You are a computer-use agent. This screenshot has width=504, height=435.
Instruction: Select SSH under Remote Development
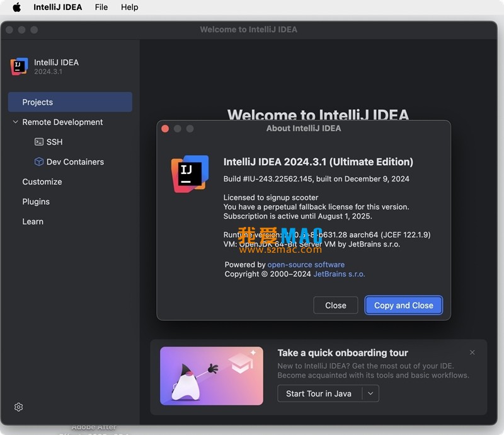point(47,142)
